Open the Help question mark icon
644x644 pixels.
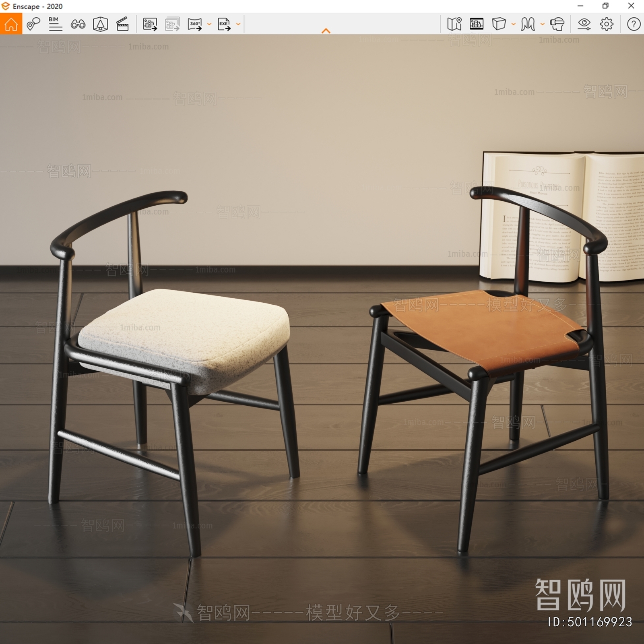(634, 24)
